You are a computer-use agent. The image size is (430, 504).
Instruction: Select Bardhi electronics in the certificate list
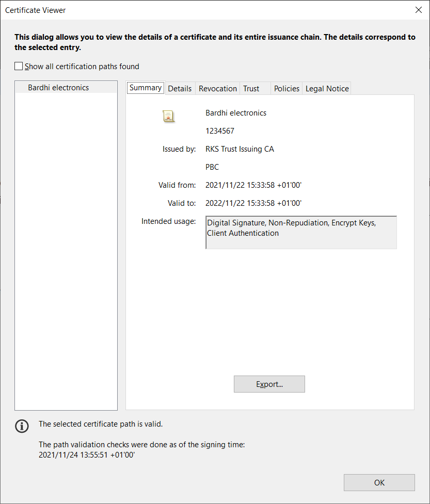66,87
